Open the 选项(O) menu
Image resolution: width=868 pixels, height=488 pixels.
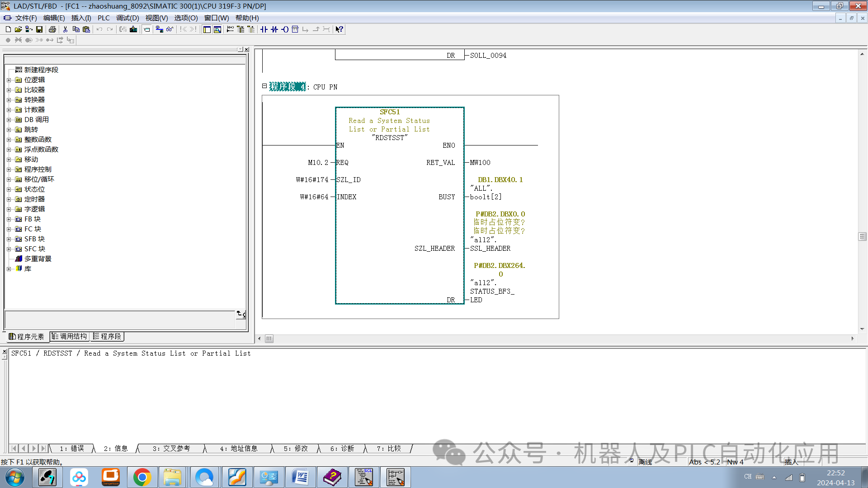coord(186,18)
